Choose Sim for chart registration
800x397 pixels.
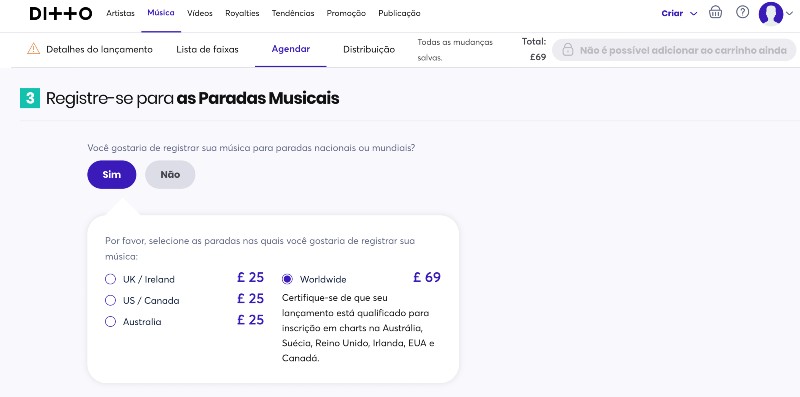pos(112,175)
